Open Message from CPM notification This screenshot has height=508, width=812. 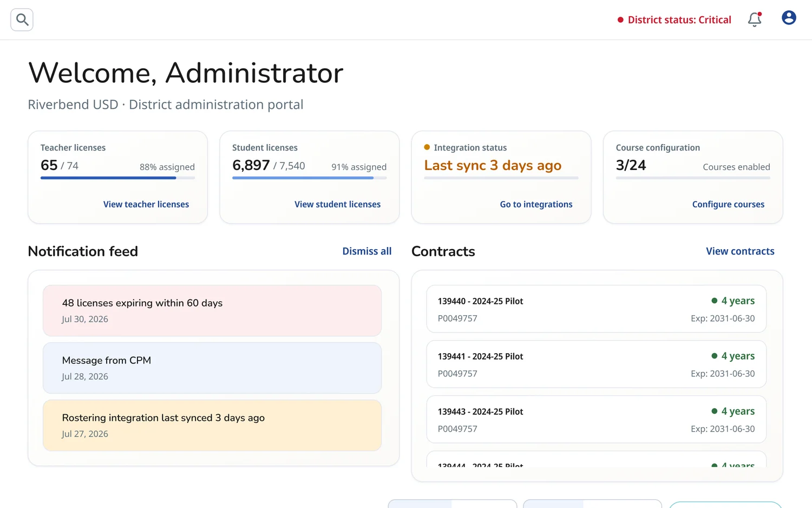[212, 368]
